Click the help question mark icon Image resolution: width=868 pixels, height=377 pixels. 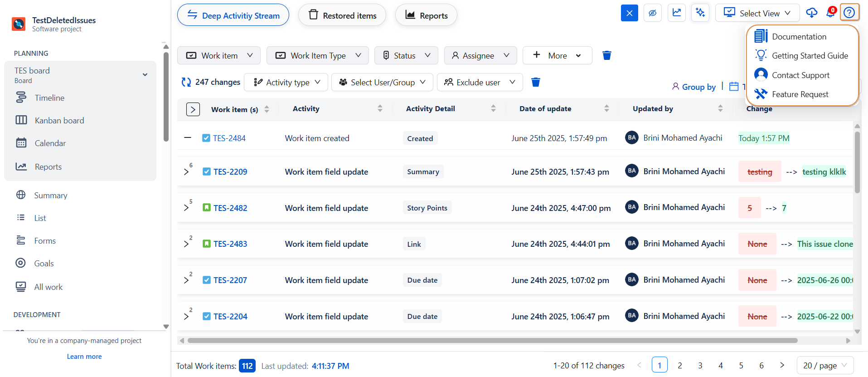click(849, 13)
